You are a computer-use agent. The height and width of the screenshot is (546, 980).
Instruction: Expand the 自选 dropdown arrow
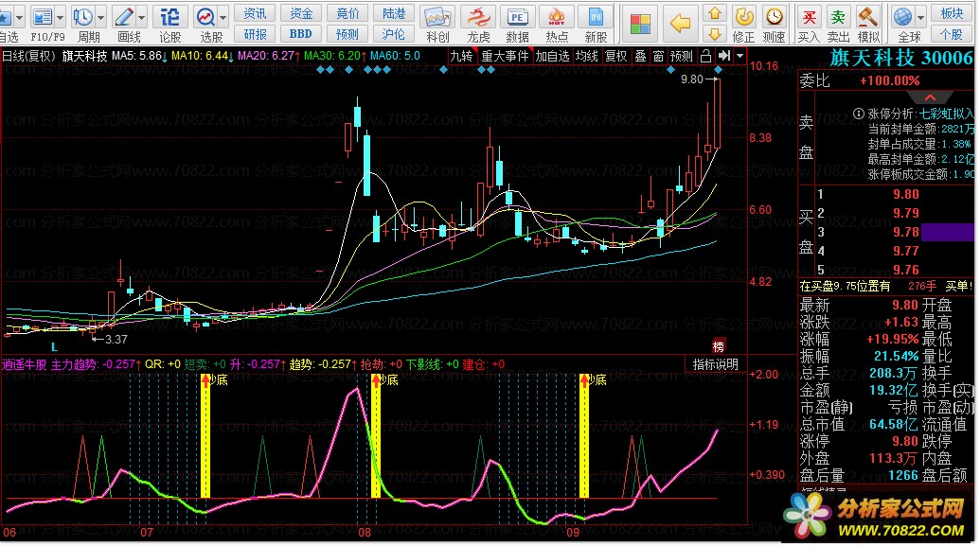(x=19, y=17)
